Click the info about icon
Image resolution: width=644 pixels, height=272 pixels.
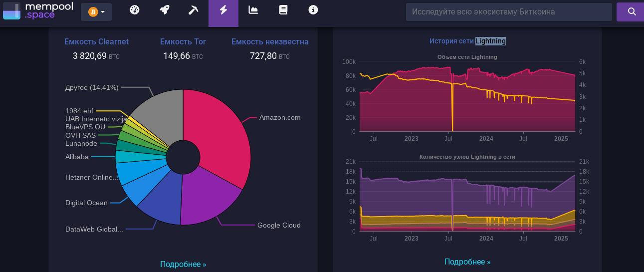tap(313, 10)
